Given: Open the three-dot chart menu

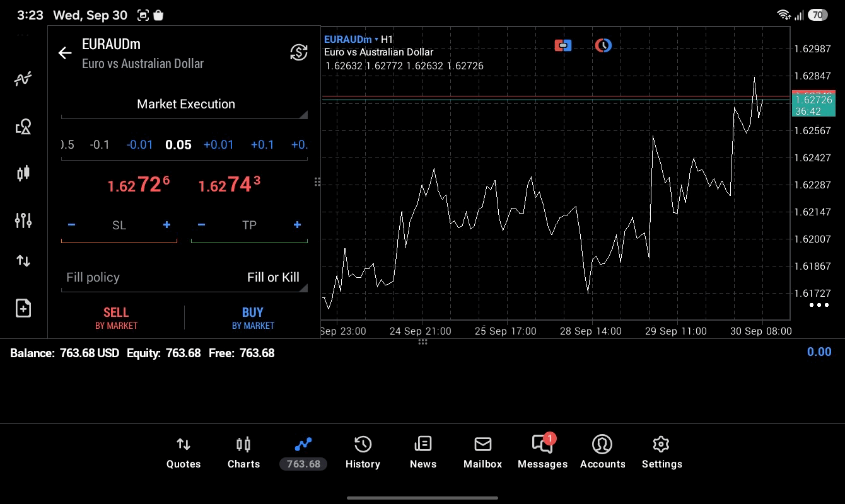Looking at the screenshot, I should point(819,306).
